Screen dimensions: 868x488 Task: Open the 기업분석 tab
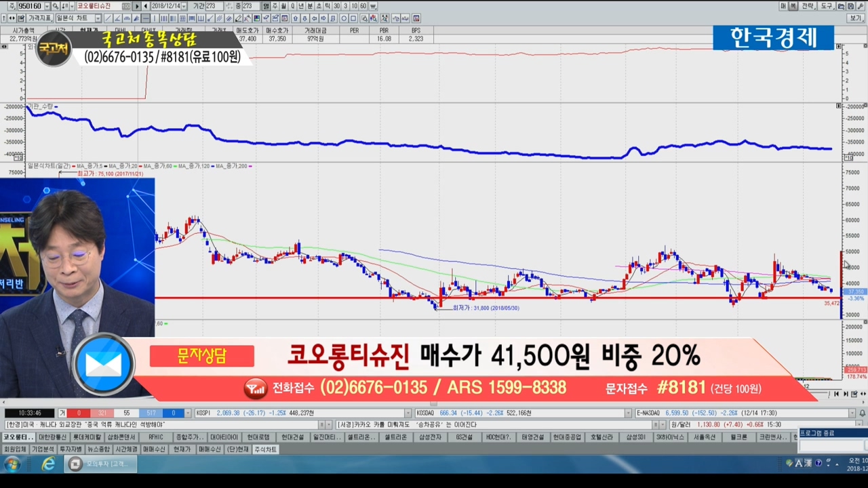43,449
